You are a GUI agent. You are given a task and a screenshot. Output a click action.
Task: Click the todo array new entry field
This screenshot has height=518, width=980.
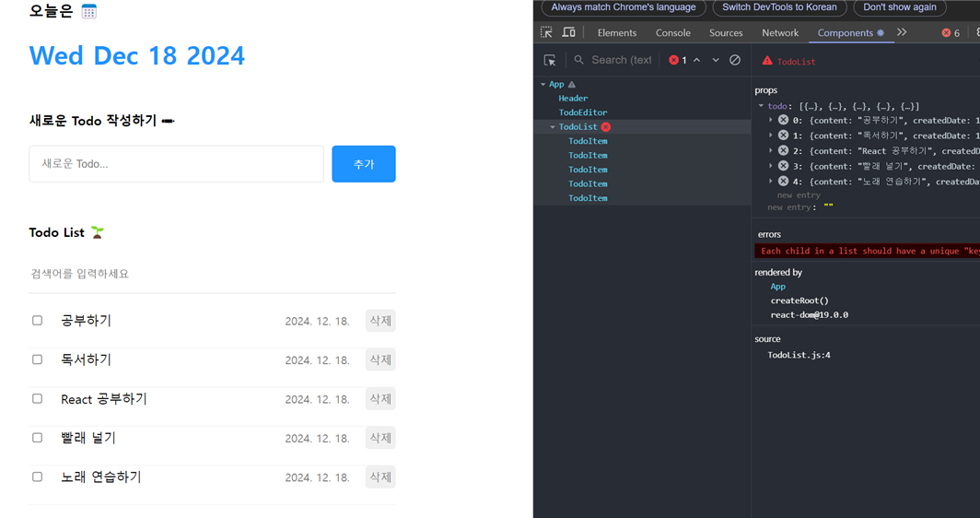pyautogui.click(x=799, y=195)
